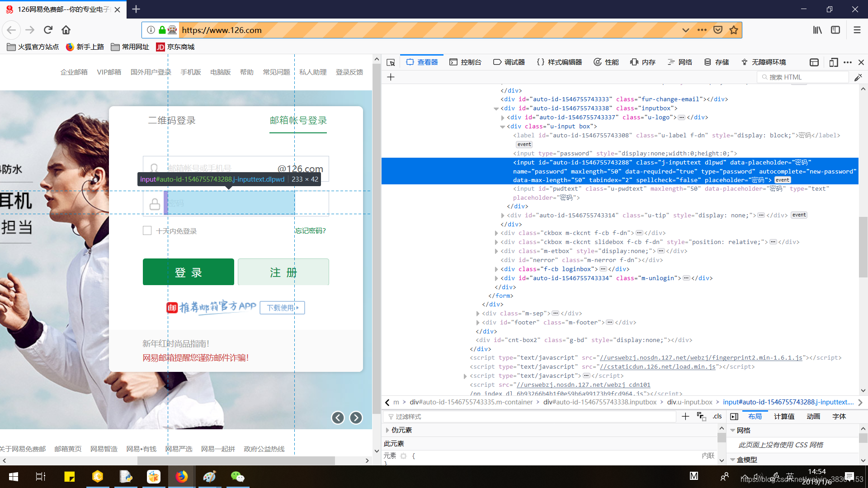The height and width of the screenshot is (488, 868).
Task: Open the 企业邮箱 link
Action: (74, 72)
